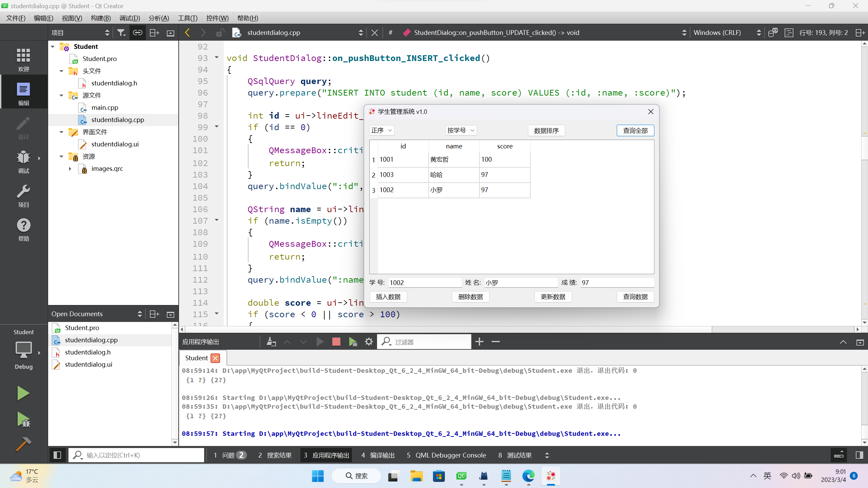Open the 正序 sort order dropdown

(381, 130)
